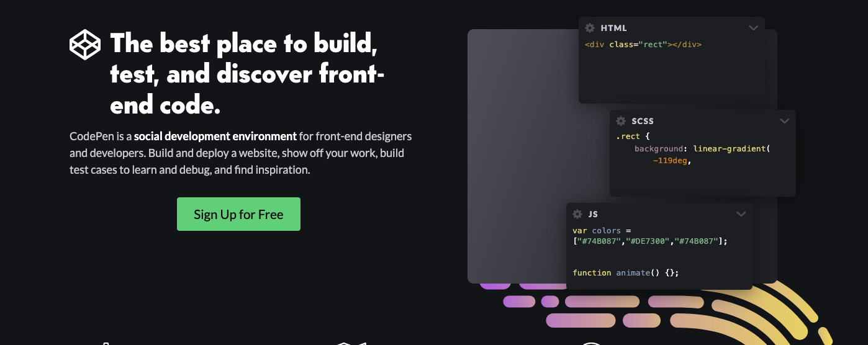Select the SCSS editor panel title

(643, 121)
